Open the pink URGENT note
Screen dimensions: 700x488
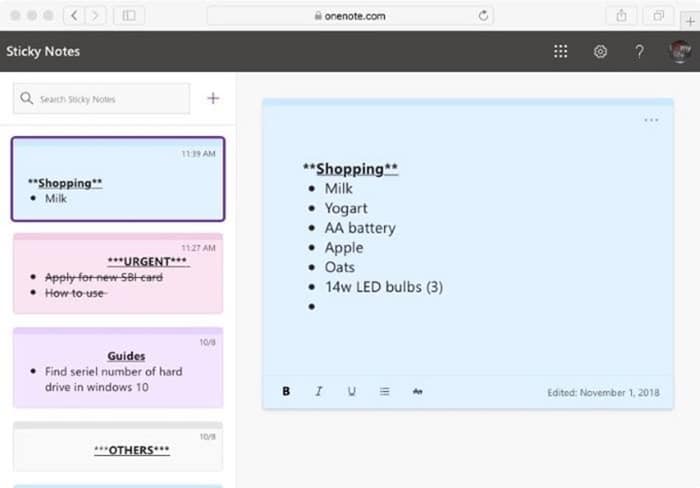118,273
